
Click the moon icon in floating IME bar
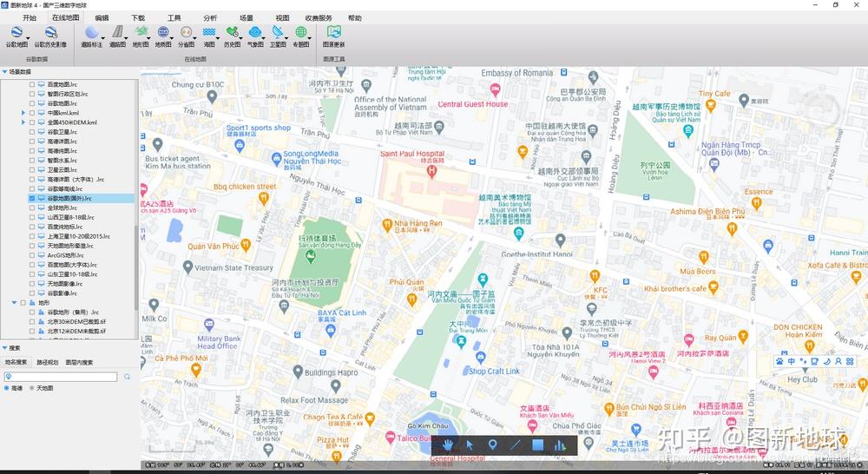[x=827, y=361]
